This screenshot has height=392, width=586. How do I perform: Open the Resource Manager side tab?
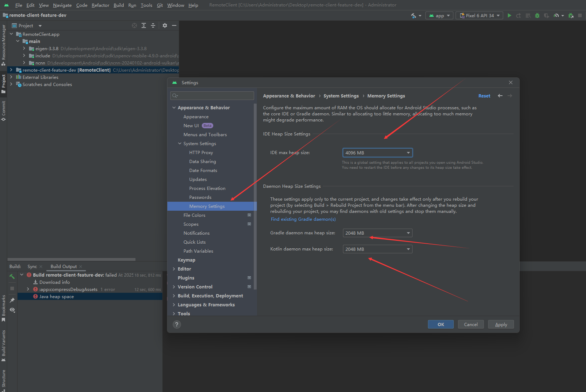(4, 45)
